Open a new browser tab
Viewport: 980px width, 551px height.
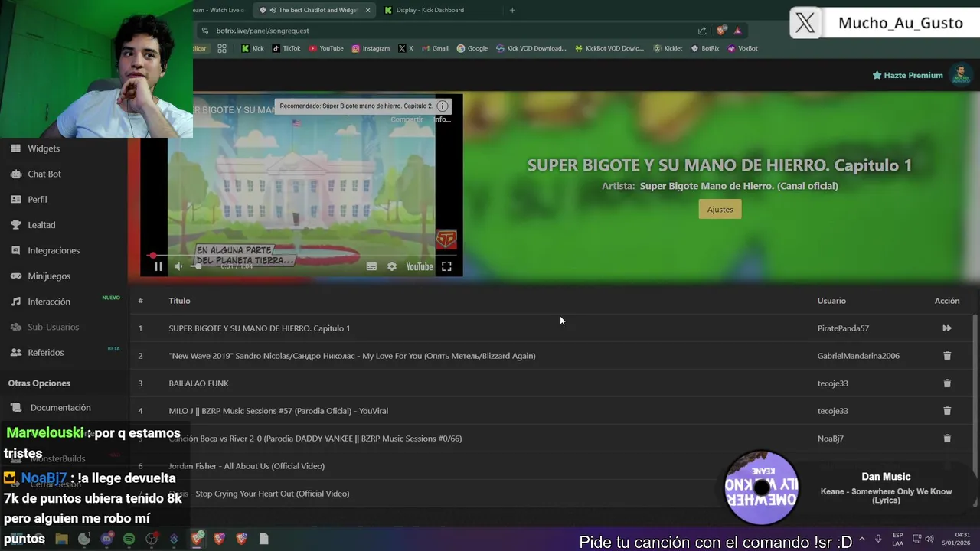(x=512, y=10)
